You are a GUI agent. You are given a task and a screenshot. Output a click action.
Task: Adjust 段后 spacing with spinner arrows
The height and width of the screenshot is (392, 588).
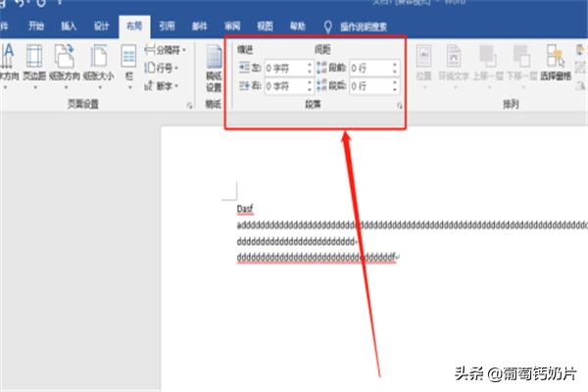(x=395, y=86)
